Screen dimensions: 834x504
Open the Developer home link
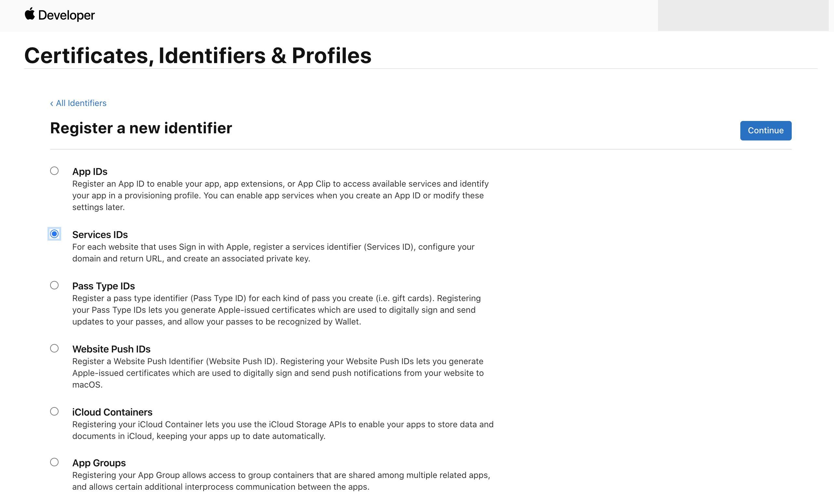(x=66, y=15)
